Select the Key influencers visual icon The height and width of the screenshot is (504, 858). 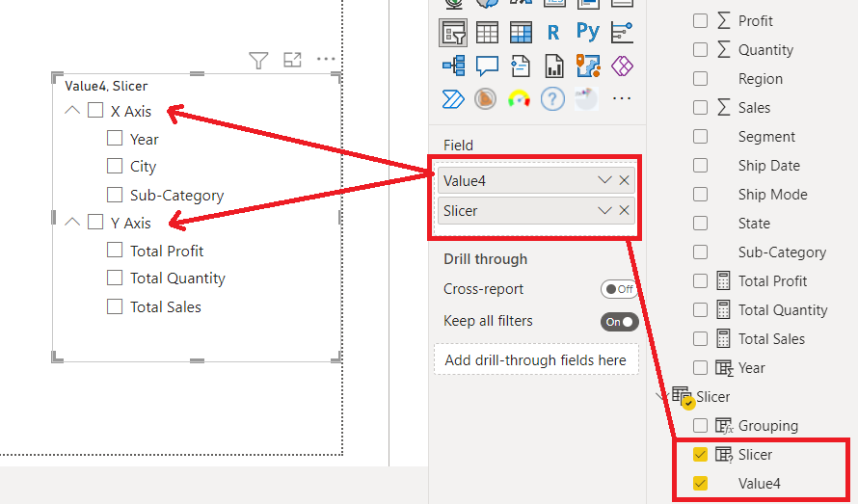click(622, 33)
